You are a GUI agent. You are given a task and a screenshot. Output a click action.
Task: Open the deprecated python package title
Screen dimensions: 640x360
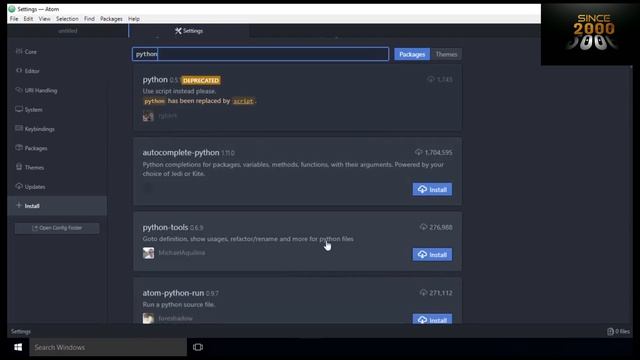tap(155, 80)
